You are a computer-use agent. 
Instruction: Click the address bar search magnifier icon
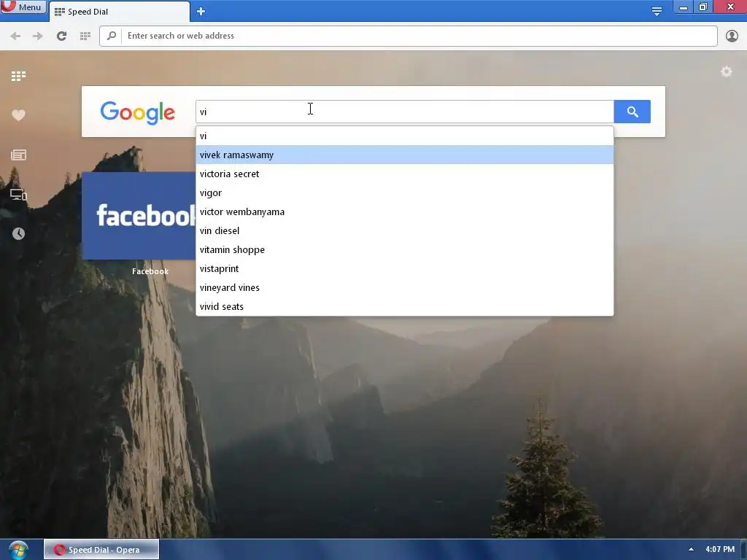tap(112, 36)
